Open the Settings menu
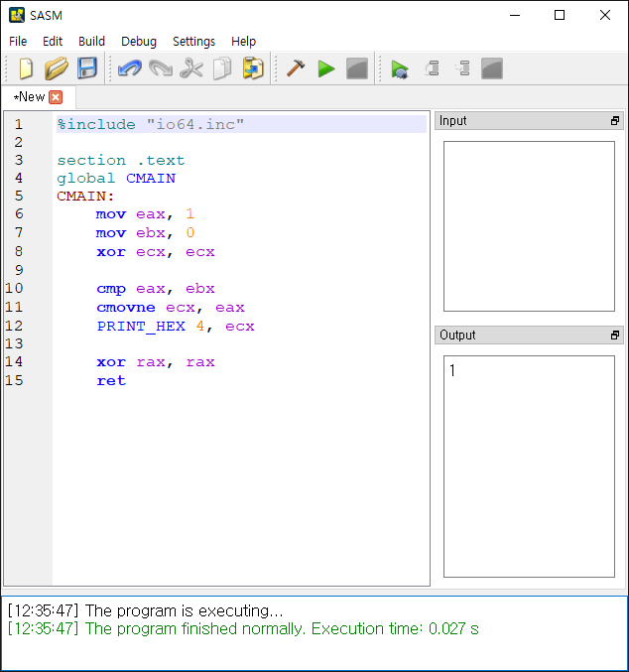The width and height of the screenshot is (629, 672). (193, 41)
